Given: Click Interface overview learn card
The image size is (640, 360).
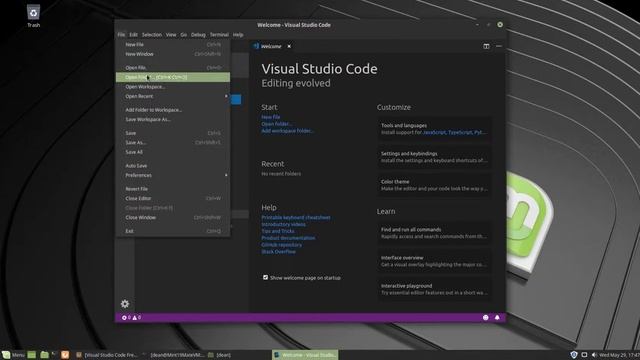Looking at the screenshot, I should (x=434, y=261).
